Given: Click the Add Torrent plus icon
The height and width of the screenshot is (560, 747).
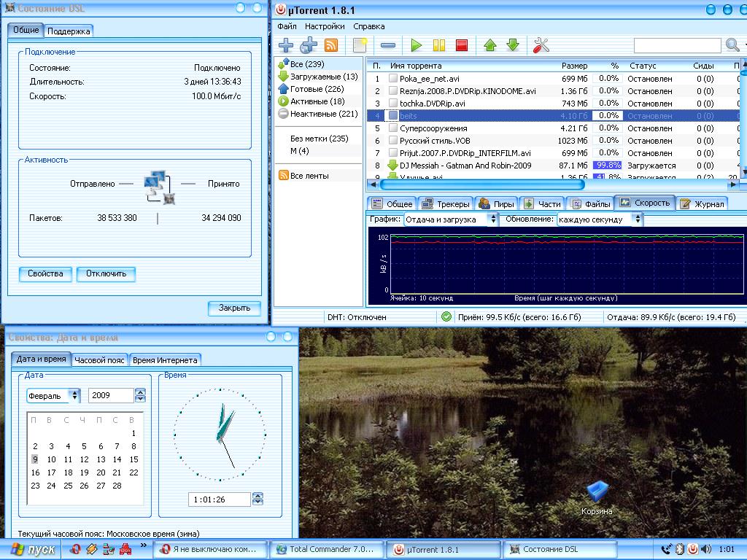Looking at the screenshot, I should (286, 45).
